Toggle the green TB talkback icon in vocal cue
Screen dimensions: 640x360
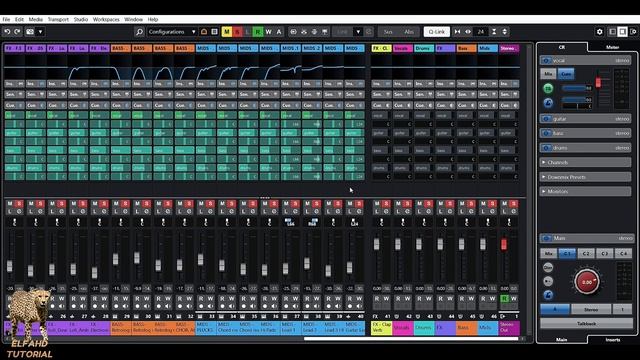(x=548, y=88)
